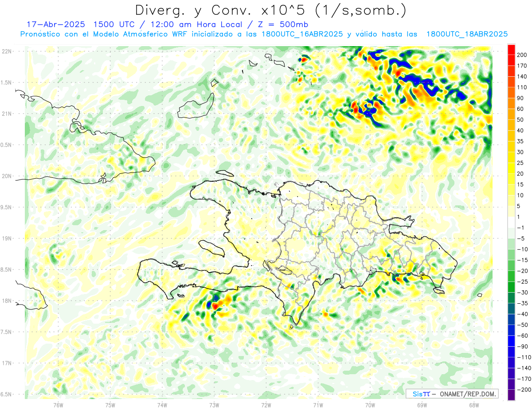Click the blue color bar segment between -60 and -90
The width and height of the screenshot is (532, 411).
click(511, 341)
